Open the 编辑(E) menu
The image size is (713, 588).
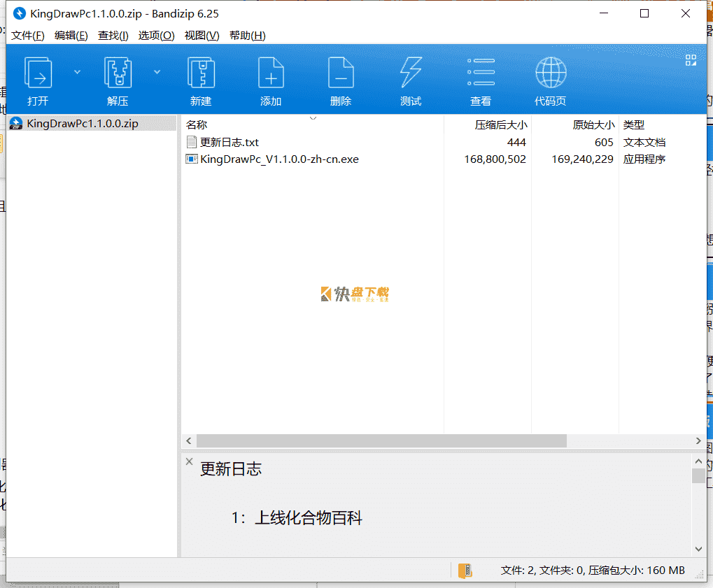pyautogui.click(x=71, y=36)
